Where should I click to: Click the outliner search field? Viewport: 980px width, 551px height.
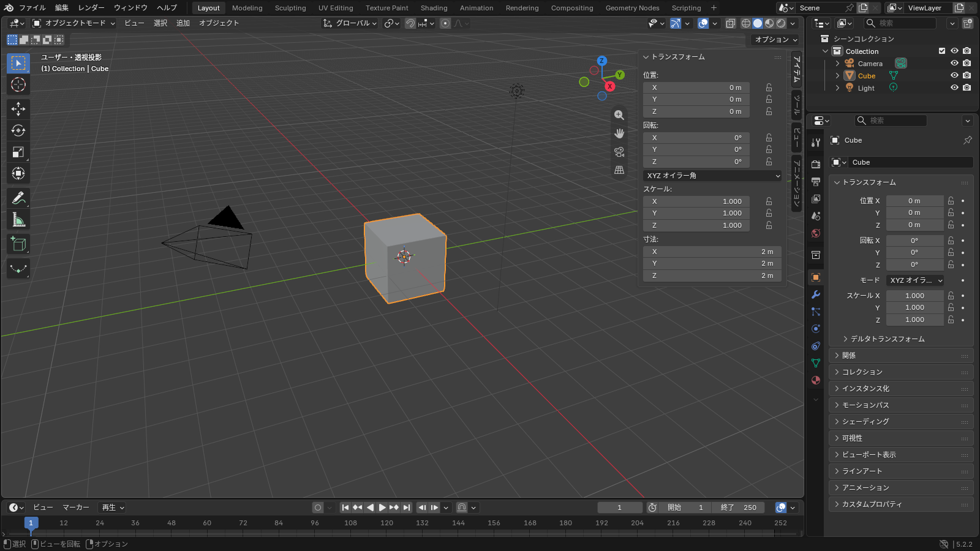(x=900, y=23)
